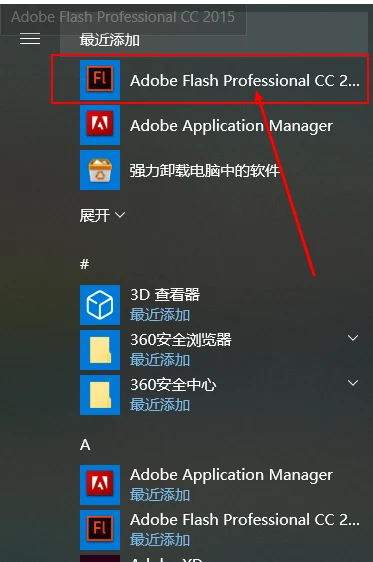Viewport: 373px width, 562px height.
Task: Click the # alphabet section header
Action: 85,264
